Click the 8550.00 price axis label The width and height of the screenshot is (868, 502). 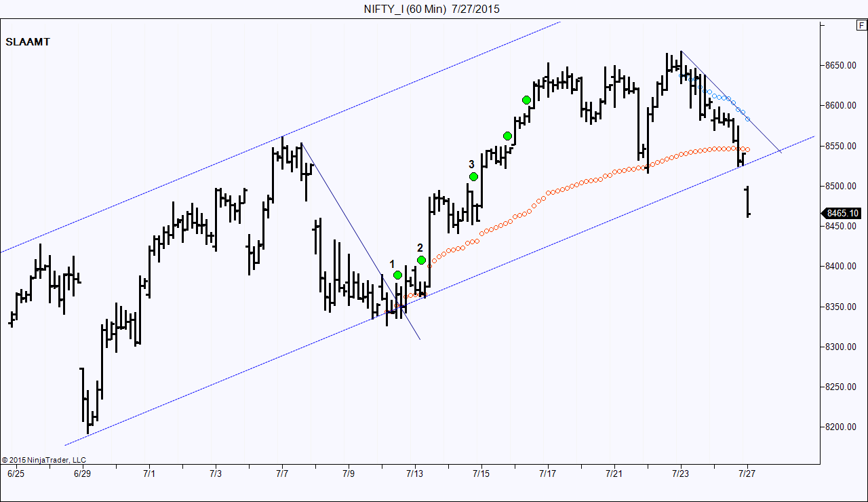click(x=841, y=146)
